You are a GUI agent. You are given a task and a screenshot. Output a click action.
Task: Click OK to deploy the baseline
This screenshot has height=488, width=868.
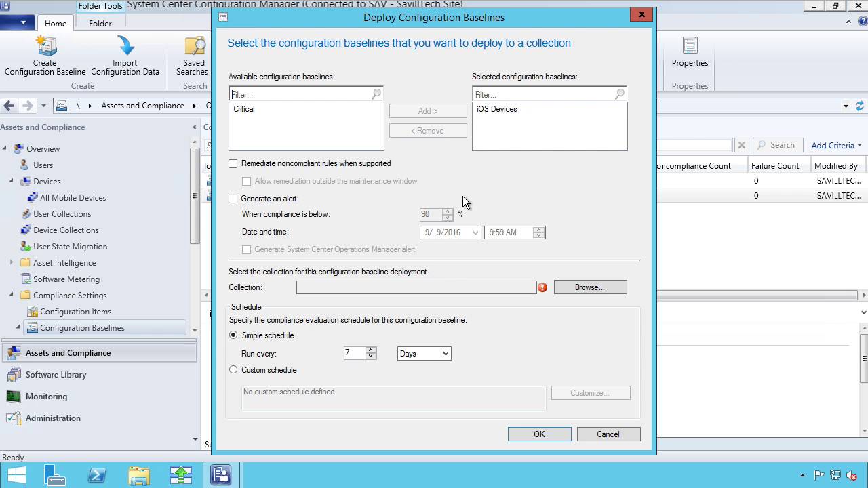(539, 434)
